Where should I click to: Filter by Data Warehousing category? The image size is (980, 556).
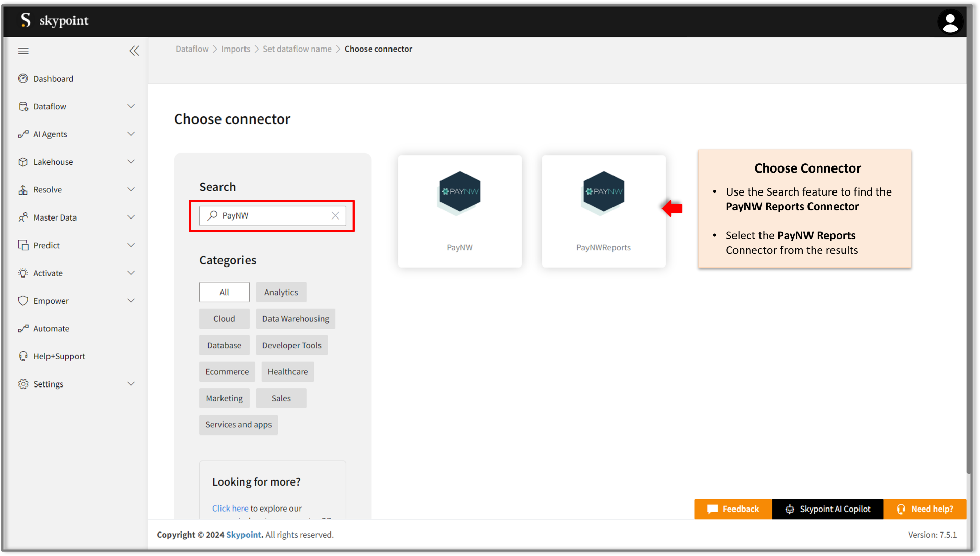[x=296, y=319]
